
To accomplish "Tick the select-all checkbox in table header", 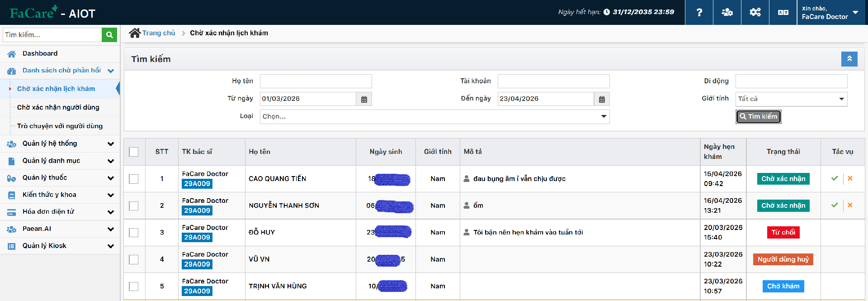I will (134, 152).
